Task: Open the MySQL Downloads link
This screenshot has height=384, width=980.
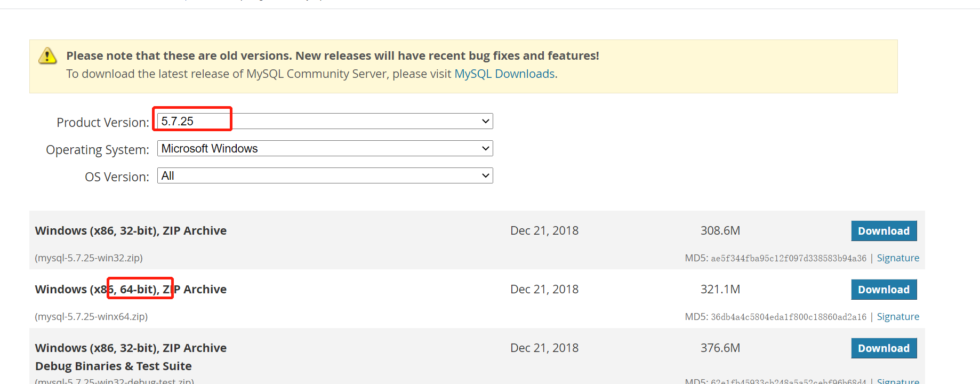Action: [504, 74]
